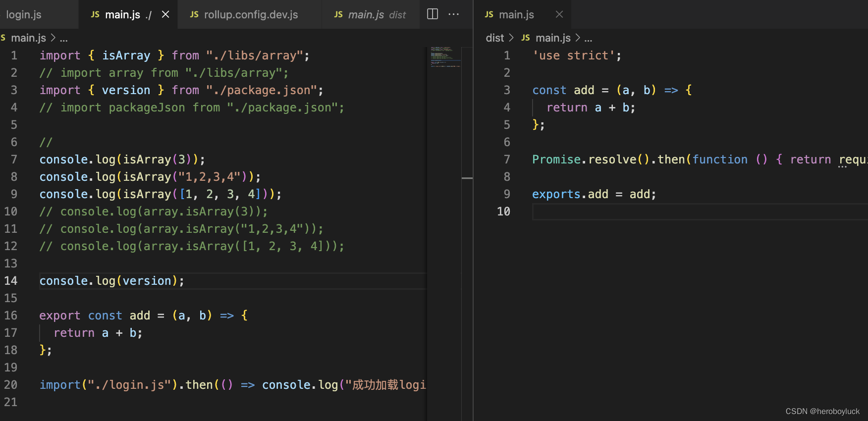Click the left breadcrumb ellipsis symbol
This screenshot has height=421, width=868.
tap(64, 38)
